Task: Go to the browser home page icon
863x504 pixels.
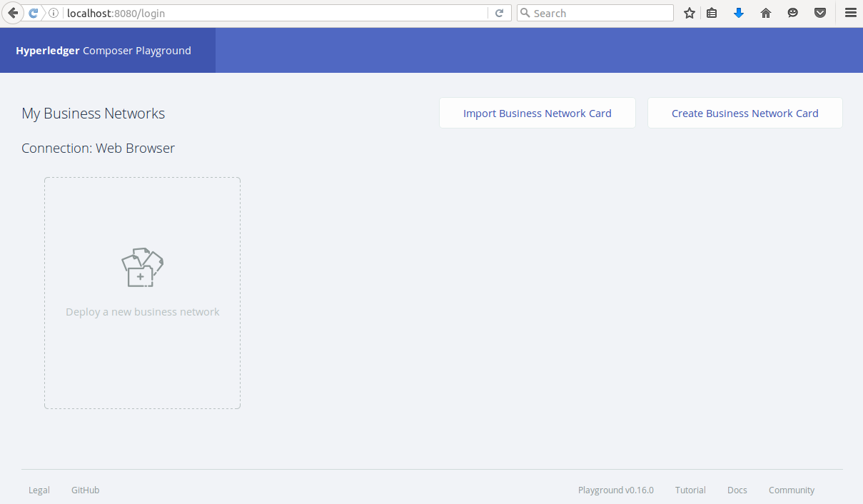Action: (766, 13)
